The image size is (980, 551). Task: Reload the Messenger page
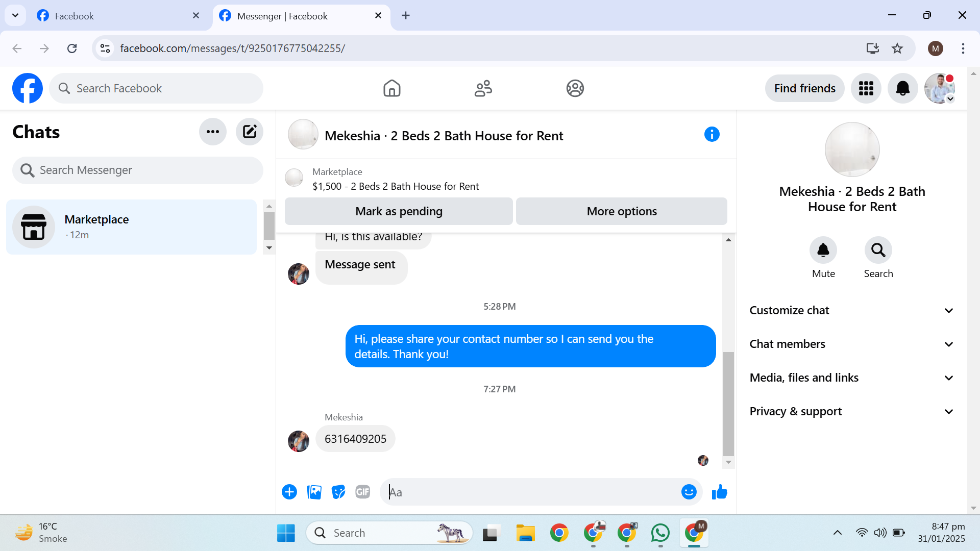point(72,48)
